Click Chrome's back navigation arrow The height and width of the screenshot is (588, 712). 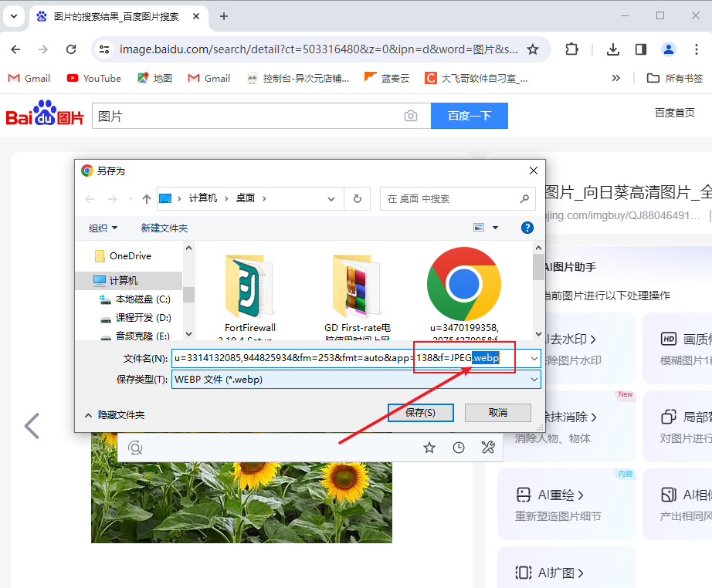(16, 49)
